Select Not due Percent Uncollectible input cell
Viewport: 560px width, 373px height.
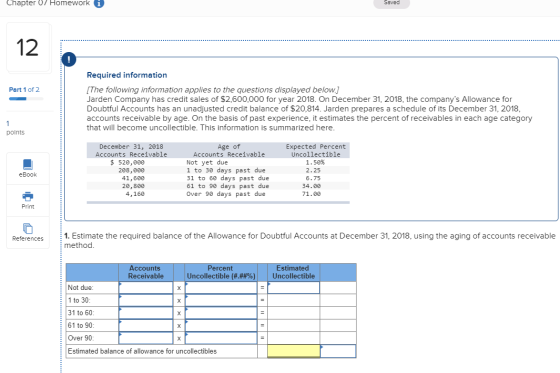point(221,288)
